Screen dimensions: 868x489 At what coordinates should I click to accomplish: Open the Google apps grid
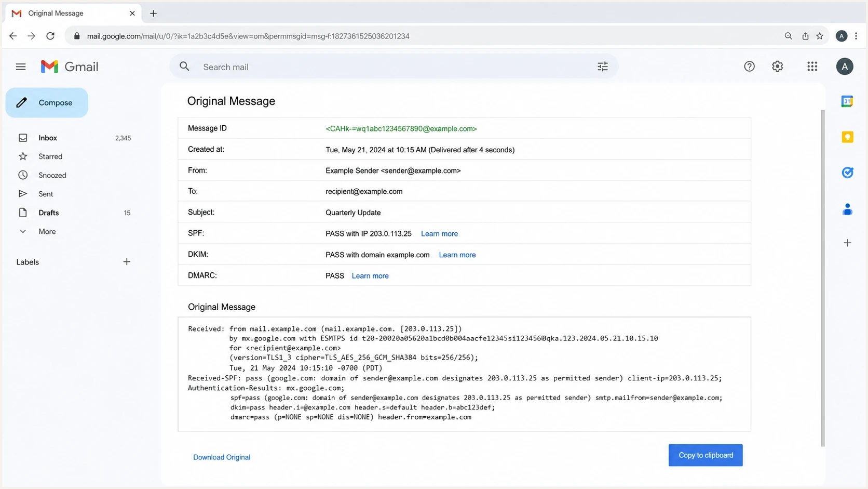(x=812, y=66)
